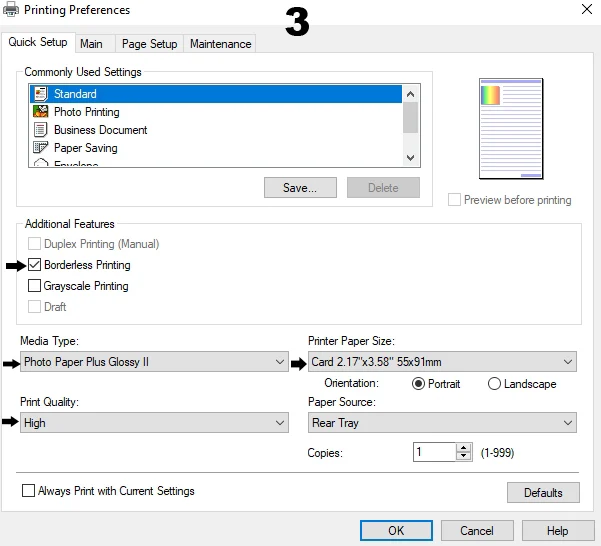Click the Delete button
Viewport: 601px width, 546px height.
383,187
